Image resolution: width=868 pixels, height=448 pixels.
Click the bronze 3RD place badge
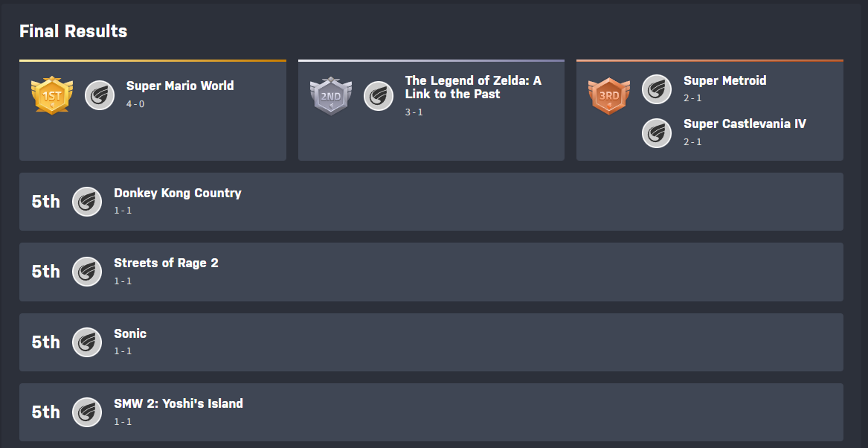coord(609,96)
